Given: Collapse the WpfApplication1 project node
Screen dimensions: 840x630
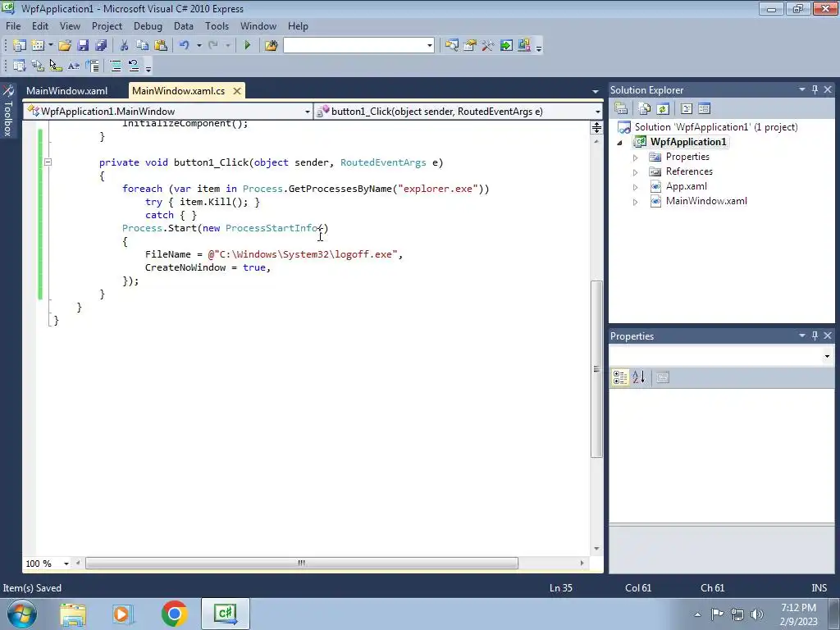Looking at the screenshot, I should pos(620,143).
